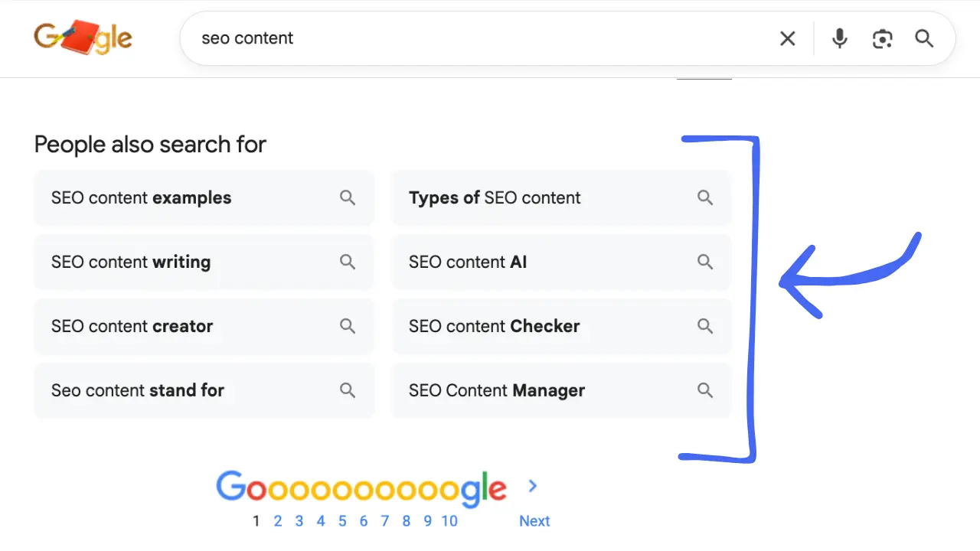Select the Seo content stand for suggestion
This screenshot has width=980, height=551.
138,390
